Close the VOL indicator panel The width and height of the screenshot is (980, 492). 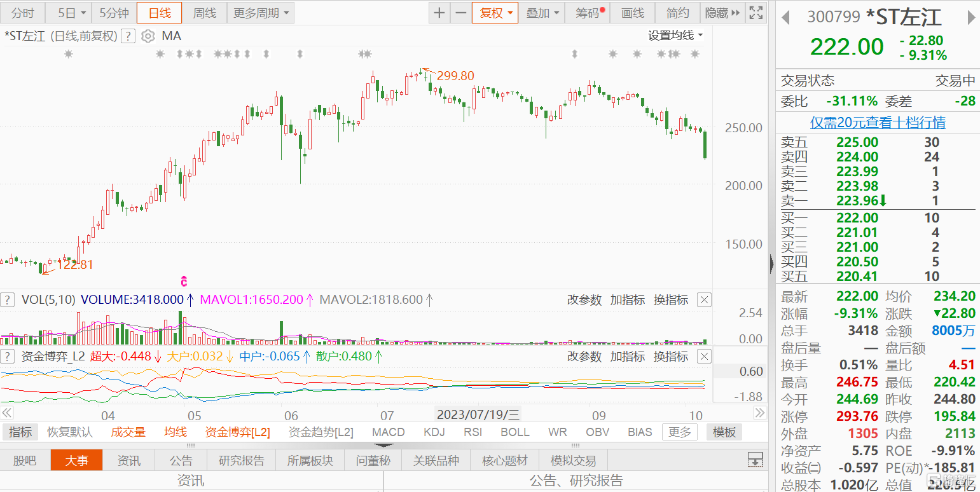point(704,300)
